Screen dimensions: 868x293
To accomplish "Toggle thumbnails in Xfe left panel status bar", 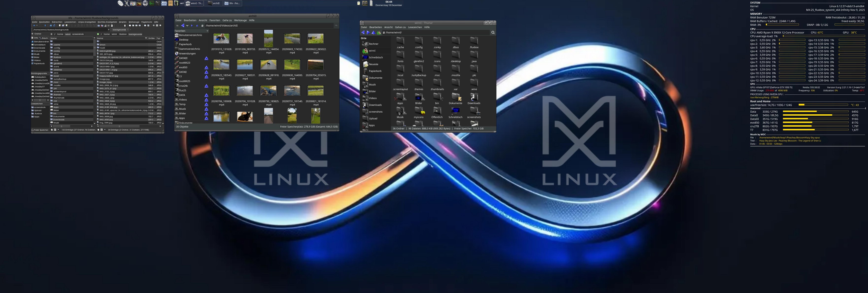I will [55, 130].
